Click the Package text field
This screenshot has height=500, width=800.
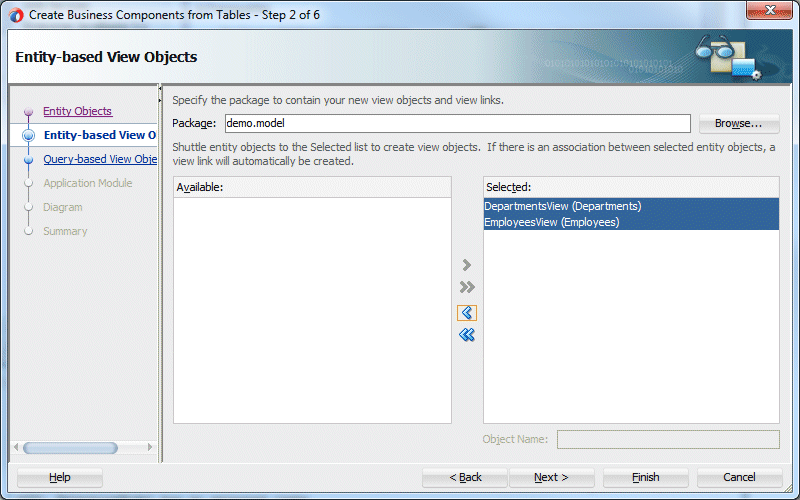[458, 123]
